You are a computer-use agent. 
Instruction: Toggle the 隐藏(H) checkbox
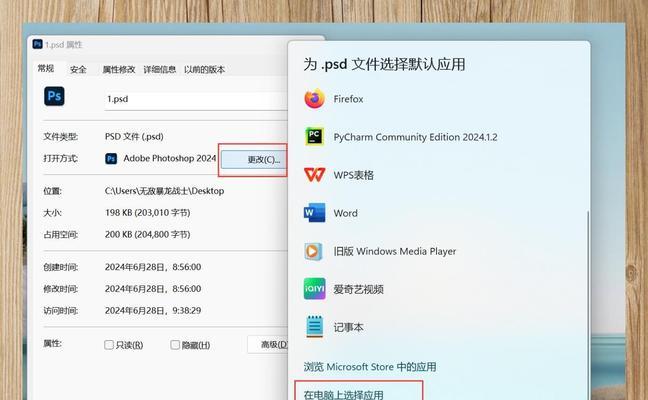coord(175,345)
